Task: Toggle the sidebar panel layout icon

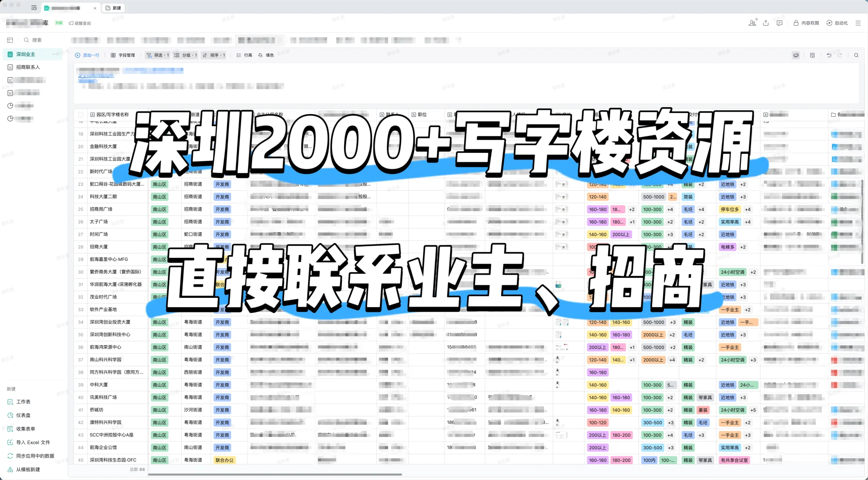Action: [x=10, y=40]
